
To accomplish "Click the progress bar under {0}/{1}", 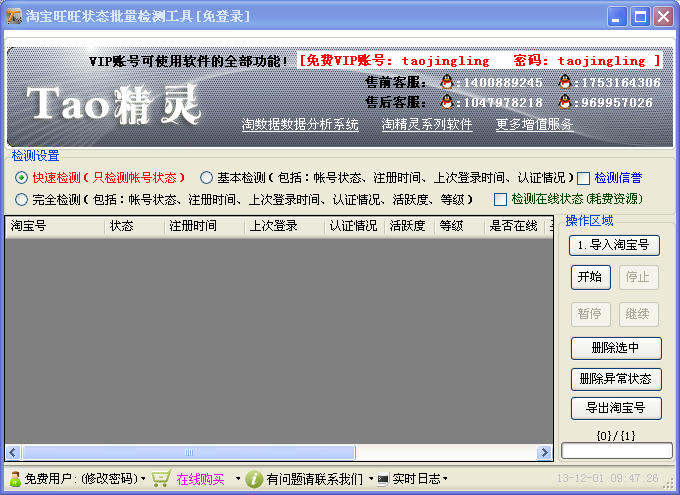I will point(617,450).
